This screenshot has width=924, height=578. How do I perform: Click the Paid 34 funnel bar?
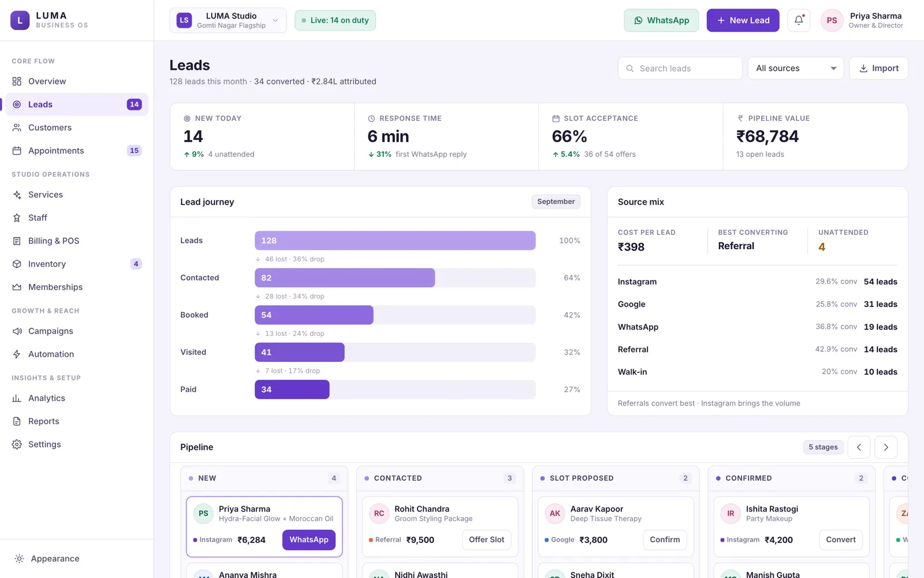292,390
